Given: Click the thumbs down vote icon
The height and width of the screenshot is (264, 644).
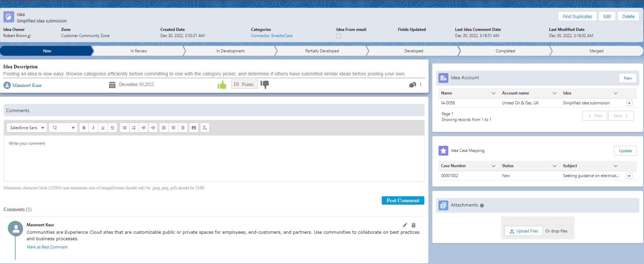Looking at the screenshot, I should click(x=265, y=84).
